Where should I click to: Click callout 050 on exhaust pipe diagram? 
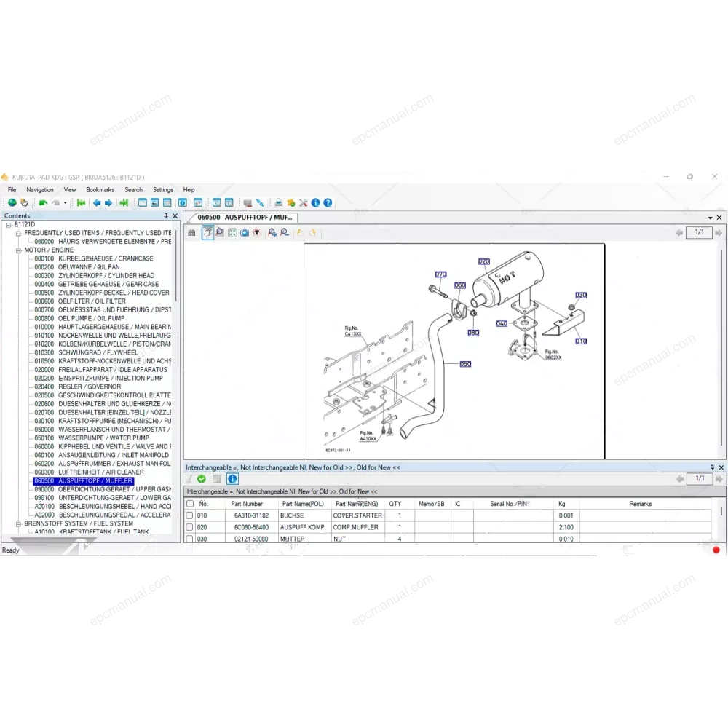tap(466, 364)
